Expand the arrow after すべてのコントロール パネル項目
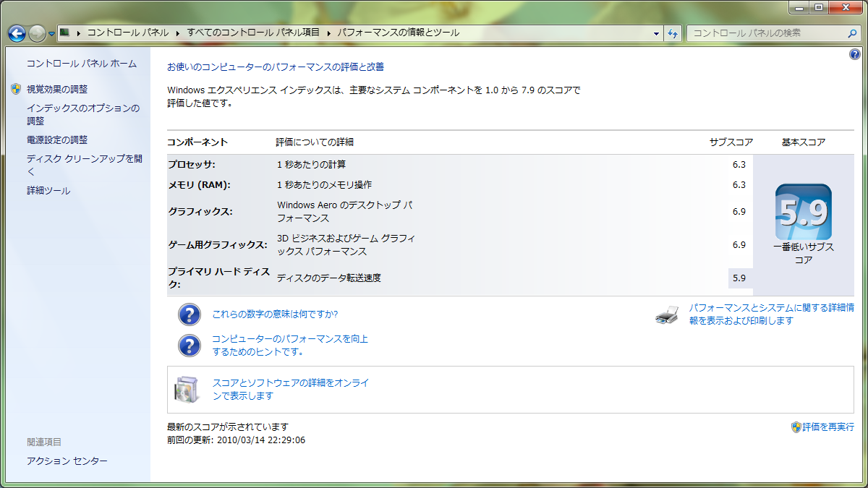Image resolution: width=868 pixels, height=488 pixels. coord(329,33)
